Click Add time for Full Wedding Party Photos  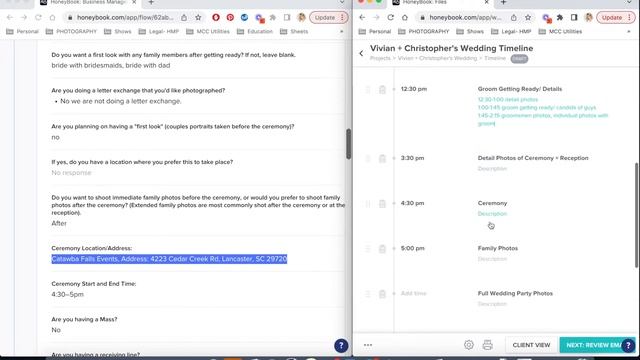[x=413, y=293]
